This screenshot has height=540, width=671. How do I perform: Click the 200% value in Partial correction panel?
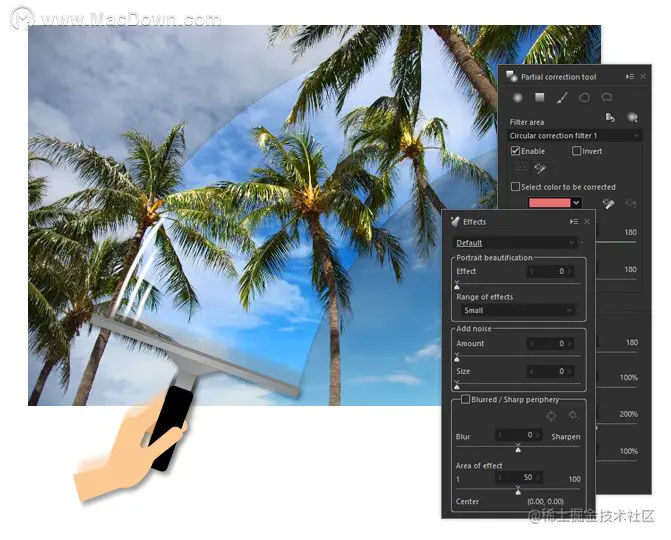pos(628,414)
